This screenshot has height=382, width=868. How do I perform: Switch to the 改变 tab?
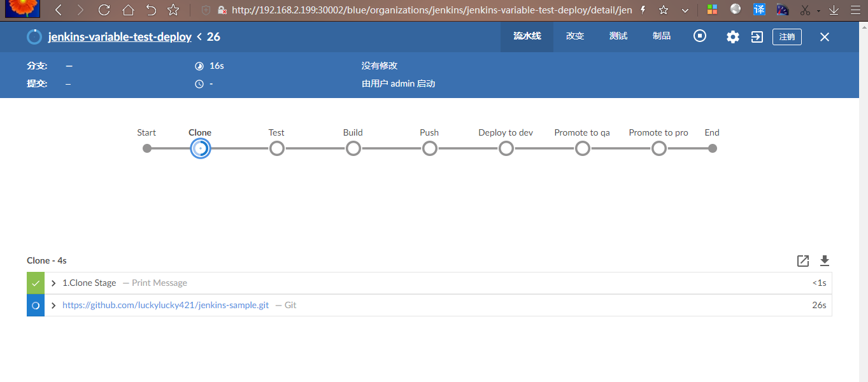point(575,36)
